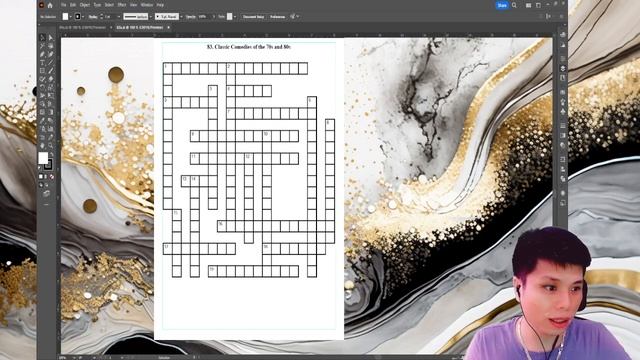Screen dimensions: 640x360
Task: Set Gradient mode button below fill swatch
Action: [46, 177]
